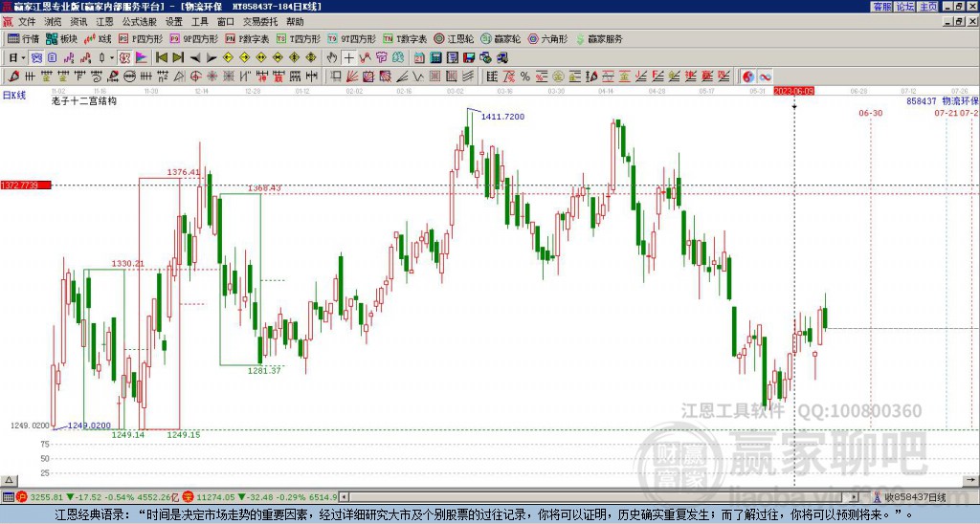
Task: Jump to first bar with skip-start arrow
Action: point(161,57)
